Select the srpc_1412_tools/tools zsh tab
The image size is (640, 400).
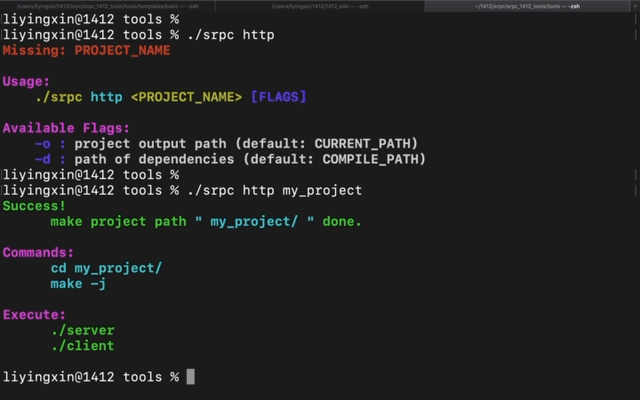click(527, 6)
